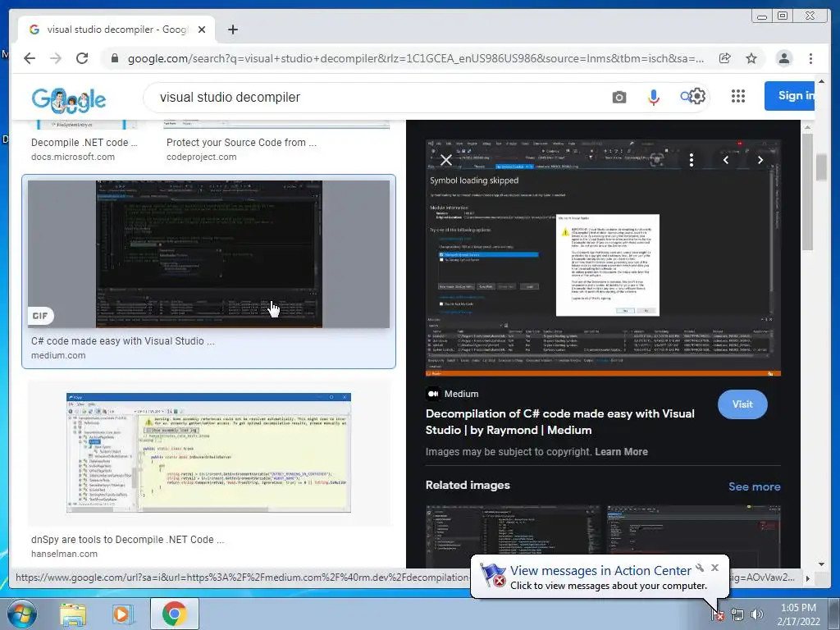View site security lock information
The height and width of the screenshot is (630, 840).
[114, 58]
